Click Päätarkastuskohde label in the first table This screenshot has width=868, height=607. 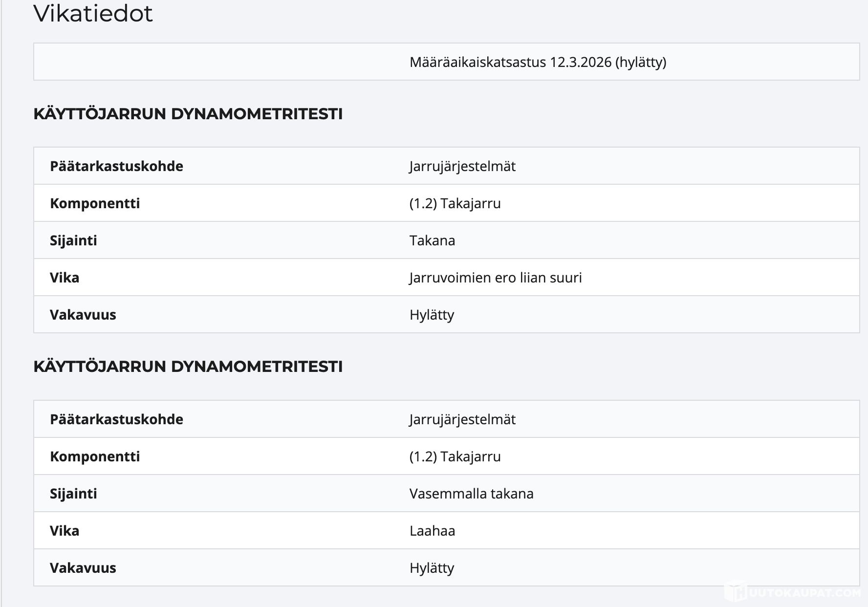[116, 166]
